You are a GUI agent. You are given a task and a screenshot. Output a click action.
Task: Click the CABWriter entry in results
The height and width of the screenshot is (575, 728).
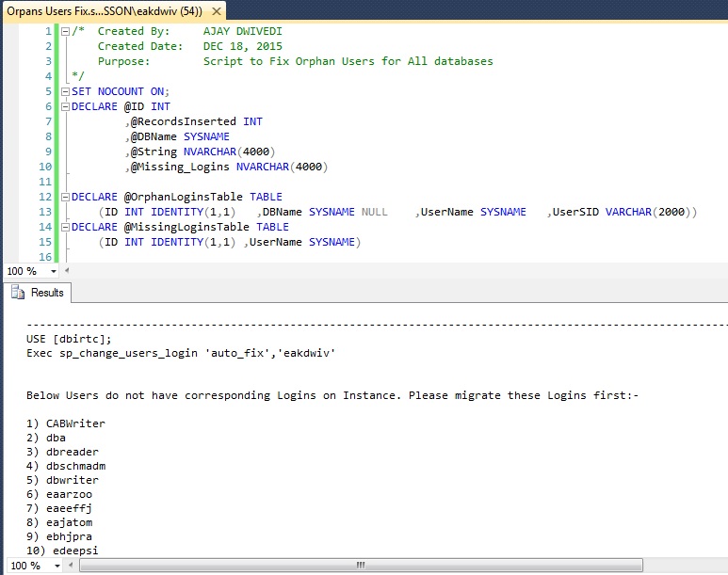[x=75, y=423]
